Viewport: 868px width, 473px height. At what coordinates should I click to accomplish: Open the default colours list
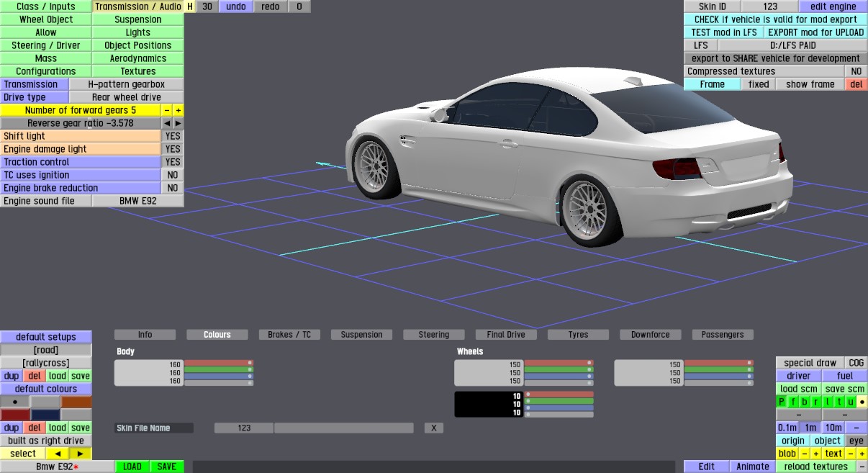click(46, 389)
